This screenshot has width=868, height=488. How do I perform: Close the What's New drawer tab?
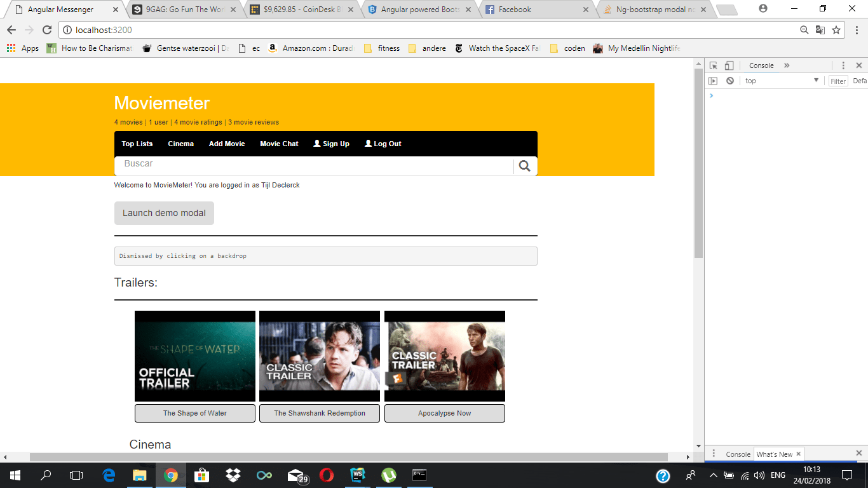click(x=799, y=454)
